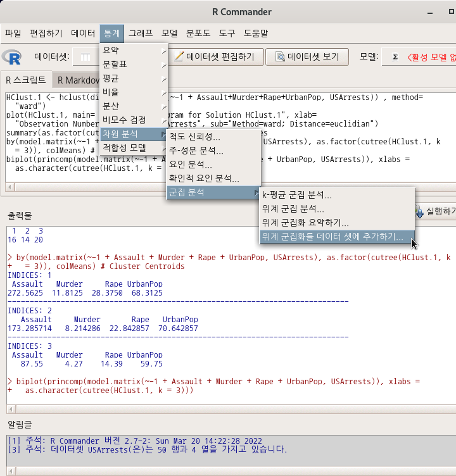Expand the 분할표 submenu

pyautogui.click(x=134, y=64)
